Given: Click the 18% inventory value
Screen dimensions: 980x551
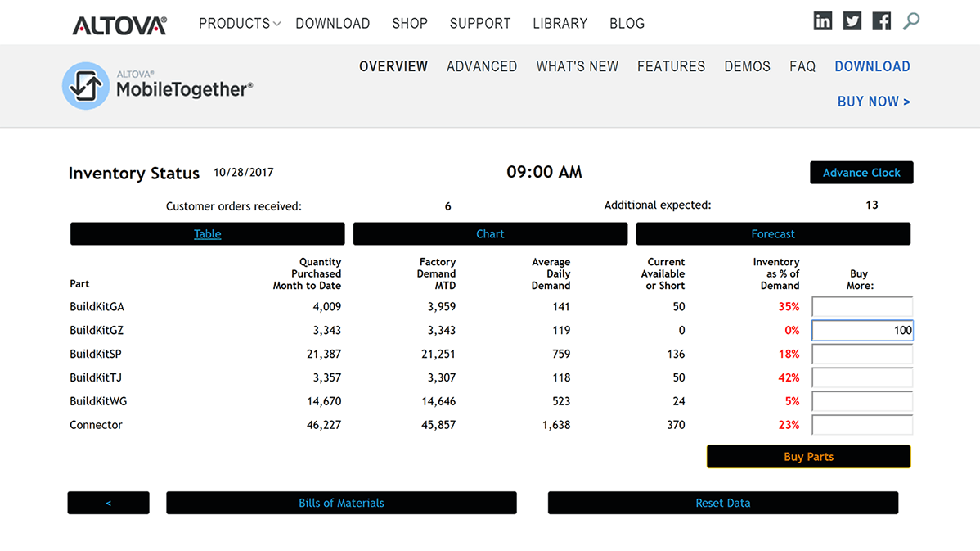Looking at the screenshot, I should [789, 354].
